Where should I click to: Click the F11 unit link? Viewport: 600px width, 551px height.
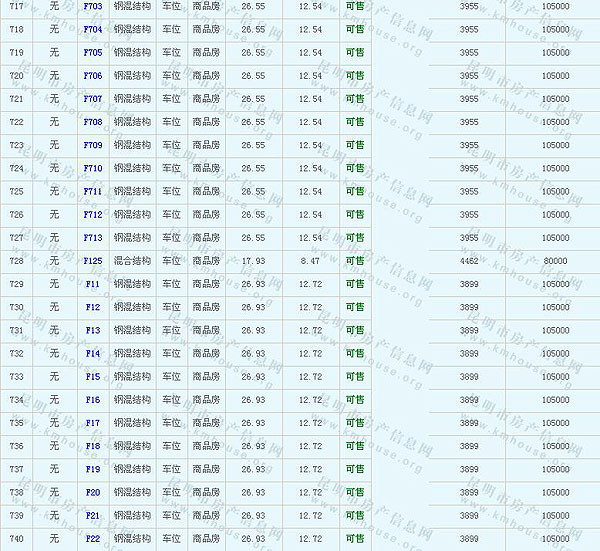point(93,284)
